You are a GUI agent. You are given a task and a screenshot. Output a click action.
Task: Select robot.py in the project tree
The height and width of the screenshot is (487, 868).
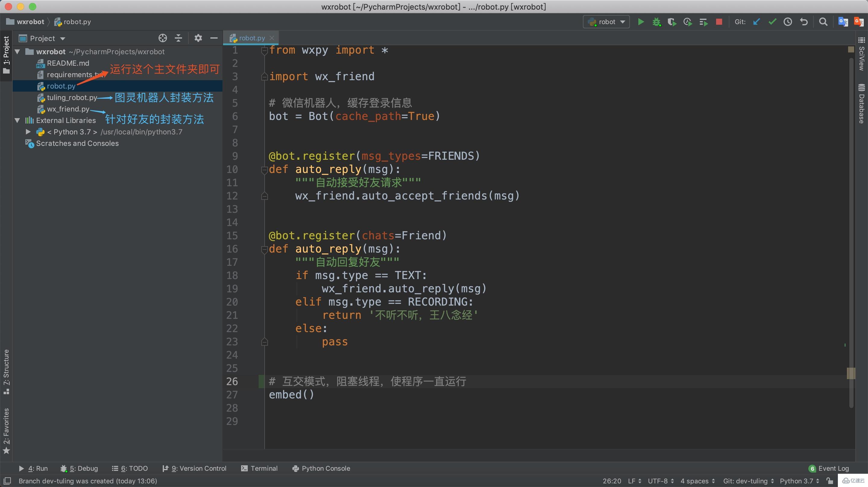click(x=61, y=86)
